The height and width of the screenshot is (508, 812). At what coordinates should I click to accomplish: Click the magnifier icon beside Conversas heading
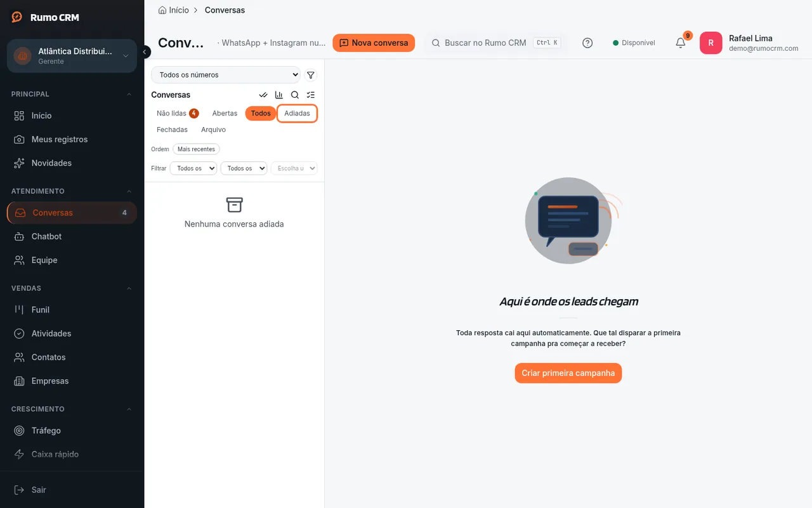[x=295, y=95]
